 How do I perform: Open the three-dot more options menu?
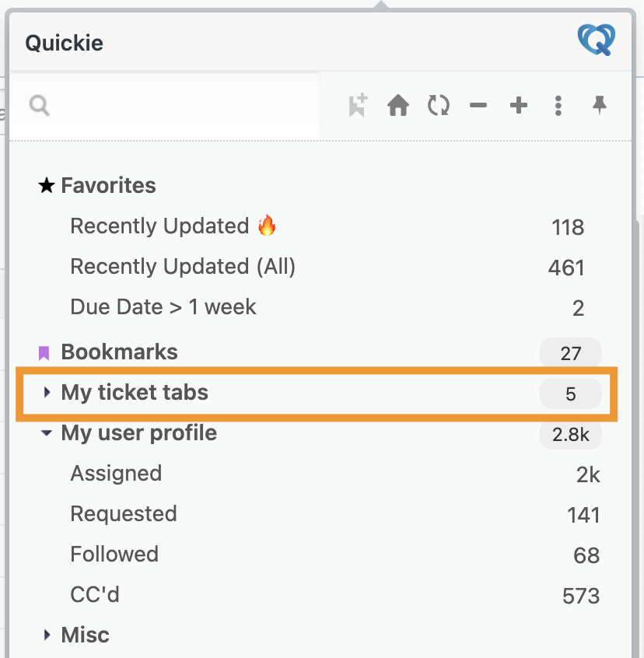tap(558, 105)
